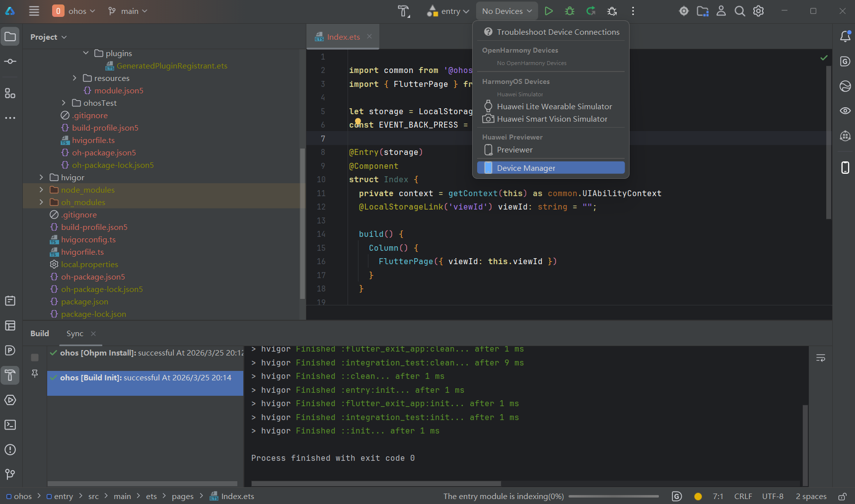This screenshot has width=855, height=504.
Task: Toggle the Build hammer tool window in left sidebar
Action: [x=10, y=375]
